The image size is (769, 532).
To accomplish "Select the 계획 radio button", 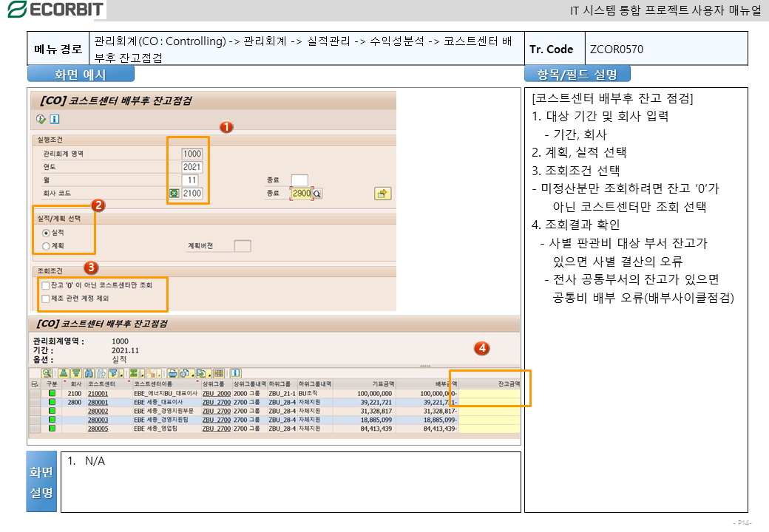I will 46,246.
